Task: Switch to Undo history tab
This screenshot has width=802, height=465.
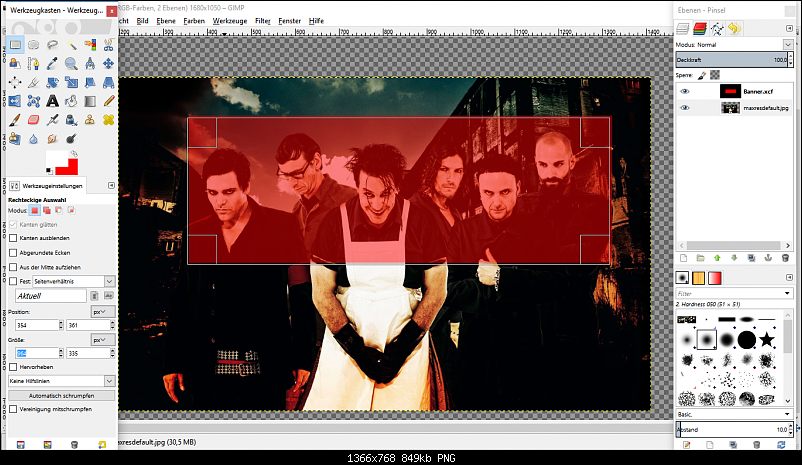Action: point(734,29)
